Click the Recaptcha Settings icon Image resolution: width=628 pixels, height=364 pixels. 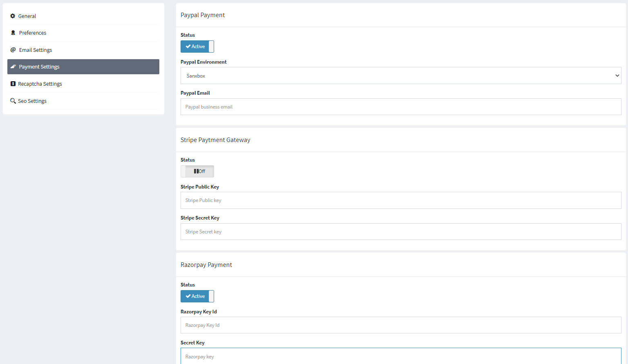[x=13, y=84]
